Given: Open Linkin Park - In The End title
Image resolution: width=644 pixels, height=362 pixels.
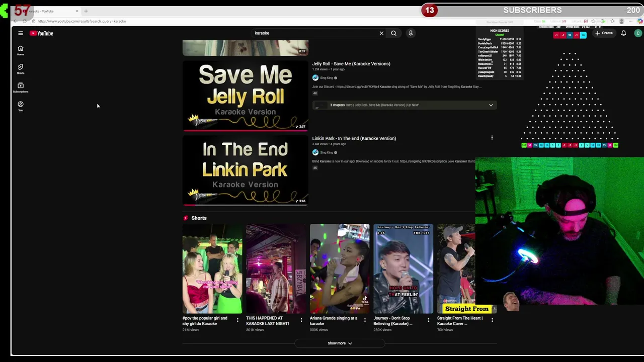Looking at the screenshot, I should 354,138.
